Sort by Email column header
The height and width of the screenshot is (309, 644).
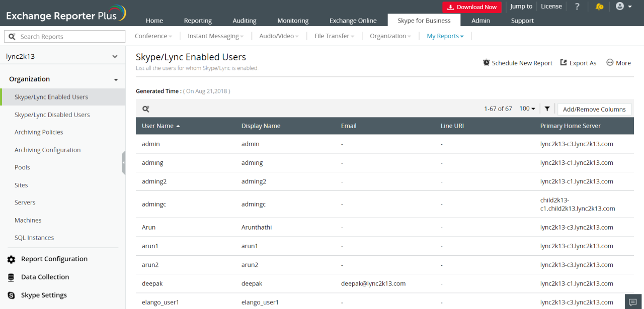click(349, 126)
